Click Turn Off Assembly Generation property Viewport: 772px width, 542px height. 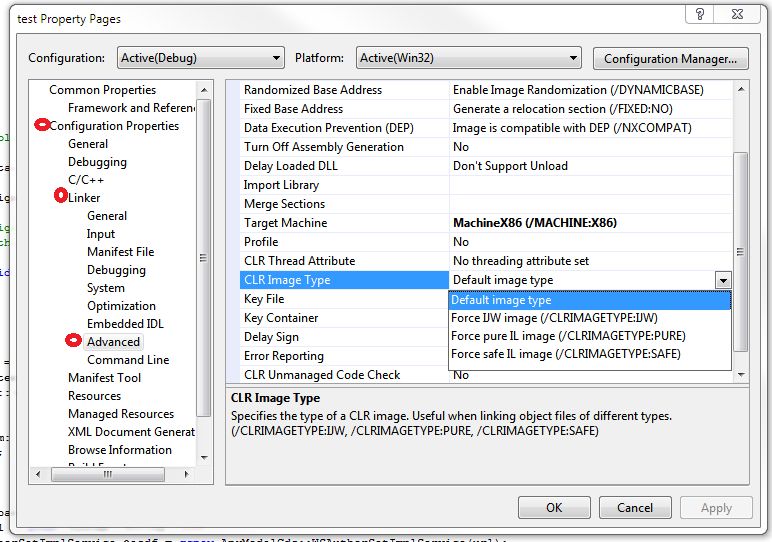[323, 147]
